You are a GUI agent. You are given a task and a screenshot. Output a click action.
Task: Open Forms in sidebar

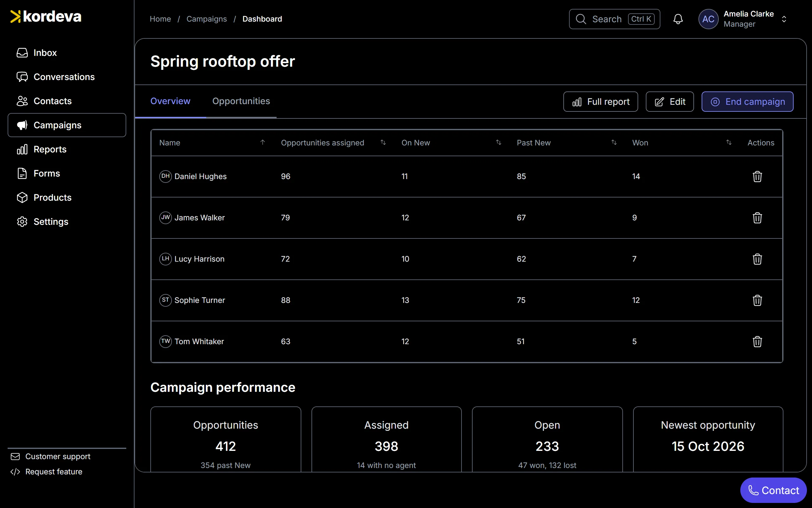tap(67, 173)
